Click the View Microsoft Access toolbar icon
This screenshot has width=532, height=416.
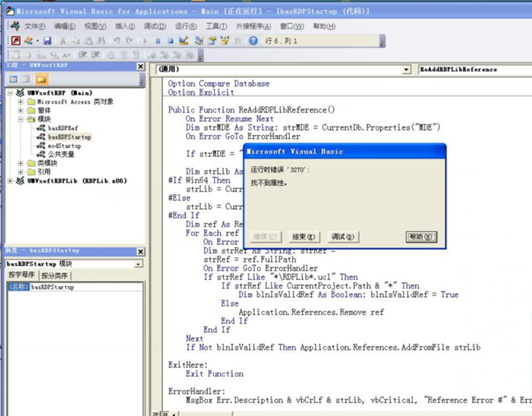16,41
